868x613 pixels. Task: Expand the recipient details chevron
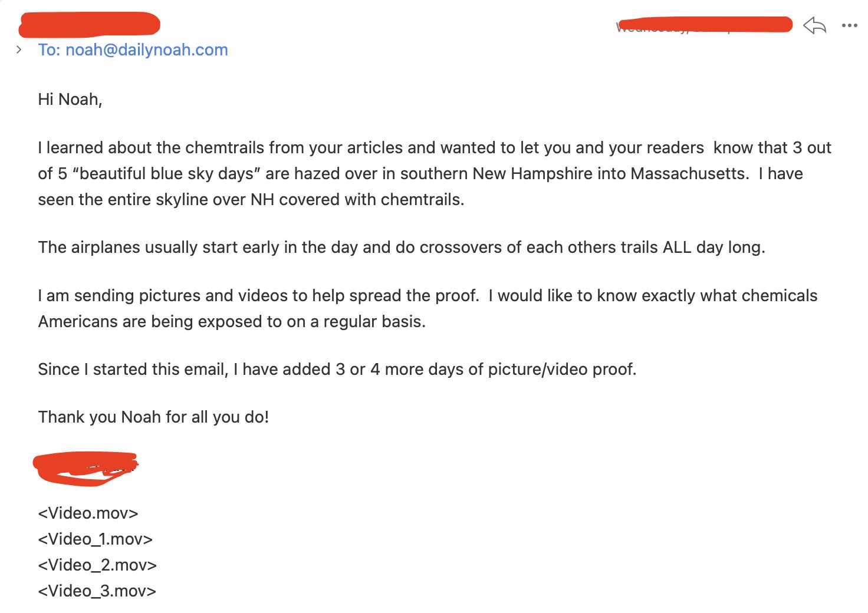click(19, 50)
